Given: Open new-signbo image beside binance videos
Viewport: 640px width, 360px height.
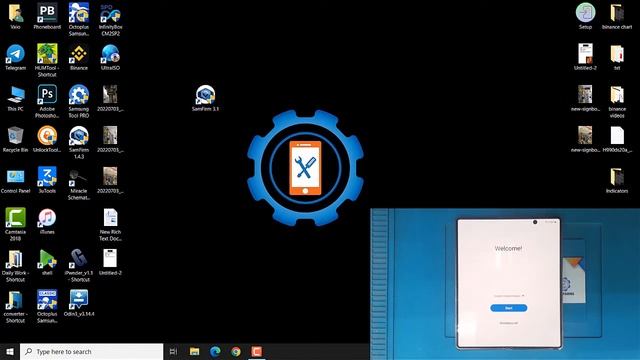Looking at the screenshot, I should [x=585, y=98].
